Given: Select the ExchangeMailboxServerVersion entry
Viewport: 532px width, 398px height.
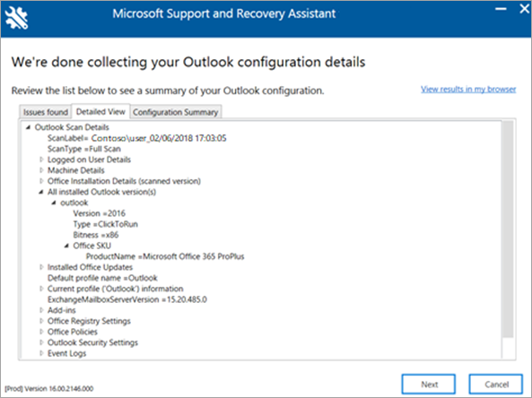Looking at the screenshot, I should click(127, 299).
